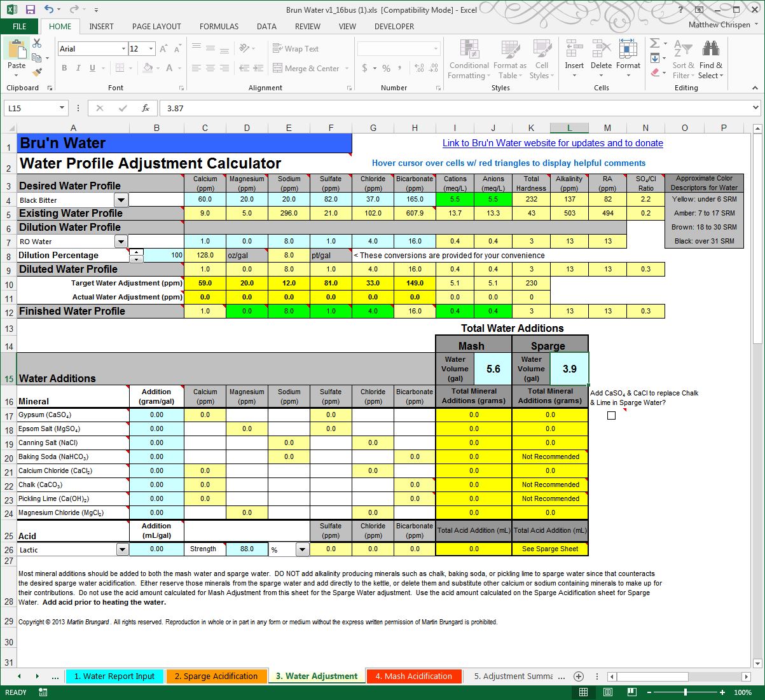Click the AutoSum sigma icon

pos(654,43)
